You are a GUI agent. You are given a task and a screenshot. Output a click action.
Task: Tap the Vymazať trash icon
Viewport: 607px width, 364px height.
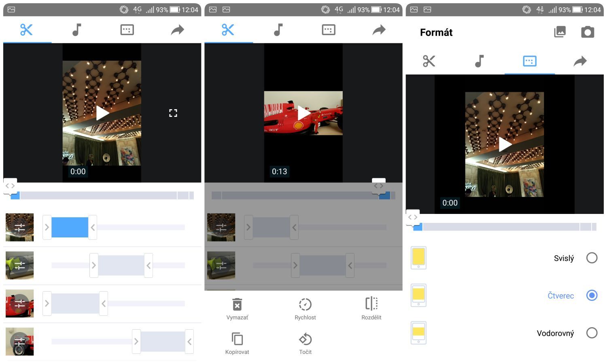coord(237,305)
